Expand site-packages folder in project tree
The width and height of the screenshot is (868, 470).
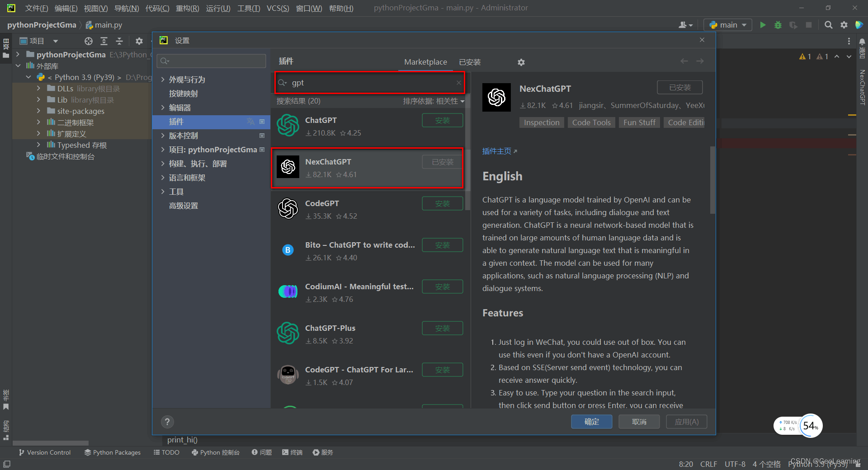tap(39, 111)
